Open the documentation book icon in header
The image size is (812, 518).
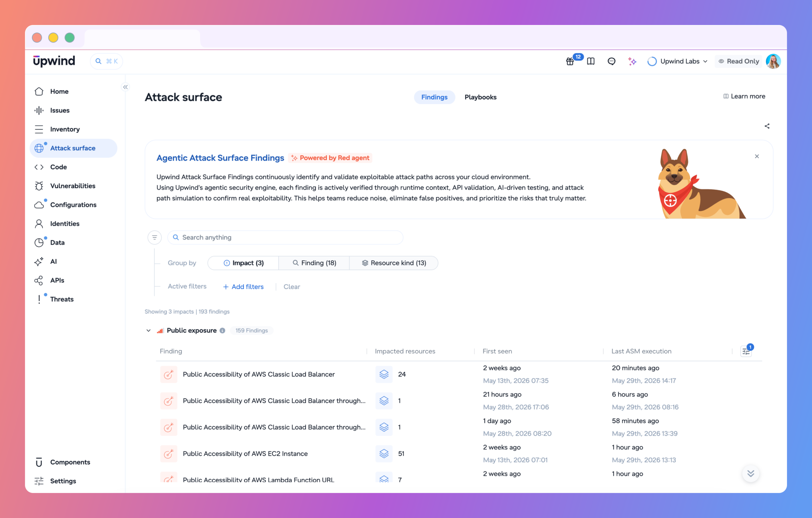coord(591,61)
